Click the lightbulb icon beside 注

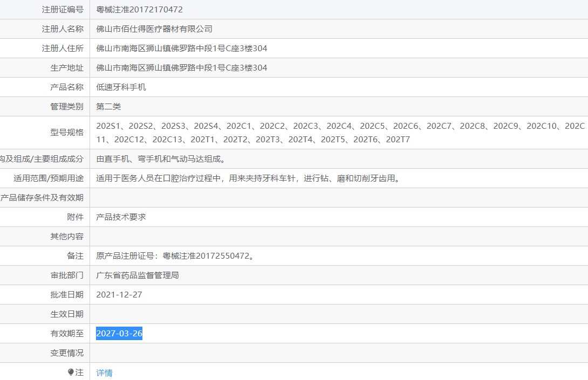coord(71,372)
